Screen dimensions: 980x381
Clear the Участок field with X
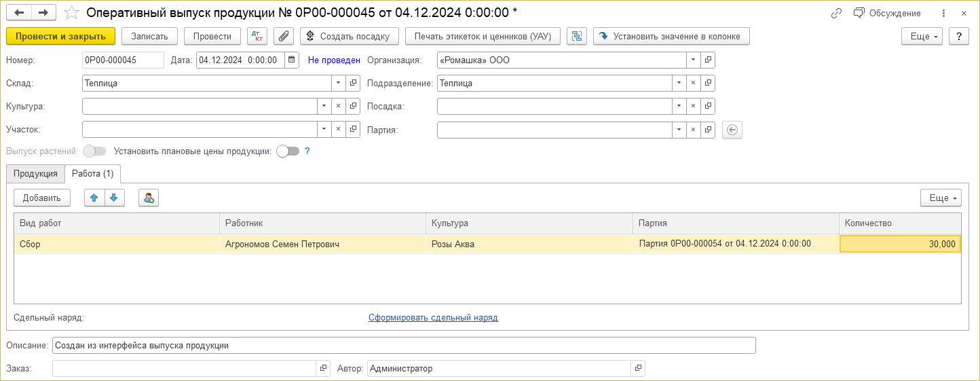(338, 129)
